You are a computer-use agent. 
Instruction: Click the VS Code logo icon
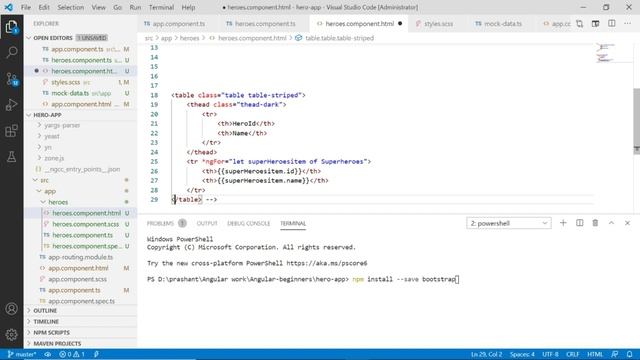9,7
